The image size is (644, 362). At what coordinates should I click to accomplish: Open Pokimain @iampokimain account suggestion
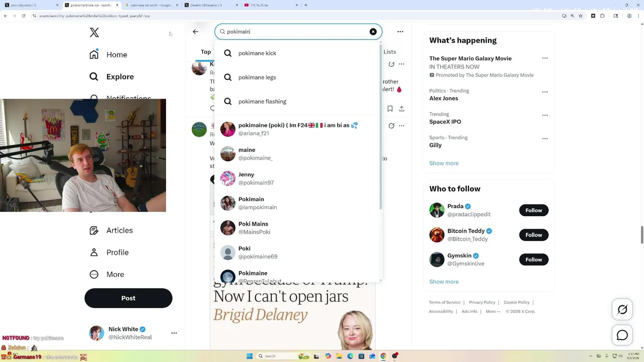click(x=298, y=203)
